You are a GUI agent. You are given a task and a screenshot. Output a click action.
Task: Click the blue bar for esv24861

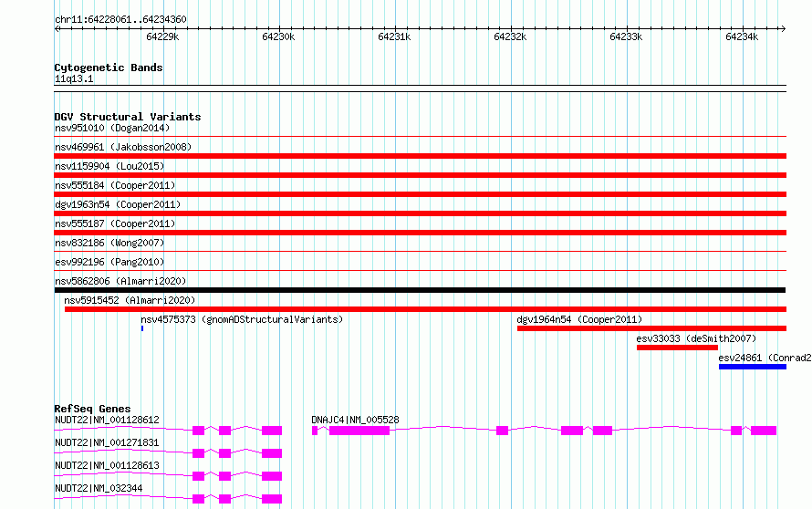[753, 367]
